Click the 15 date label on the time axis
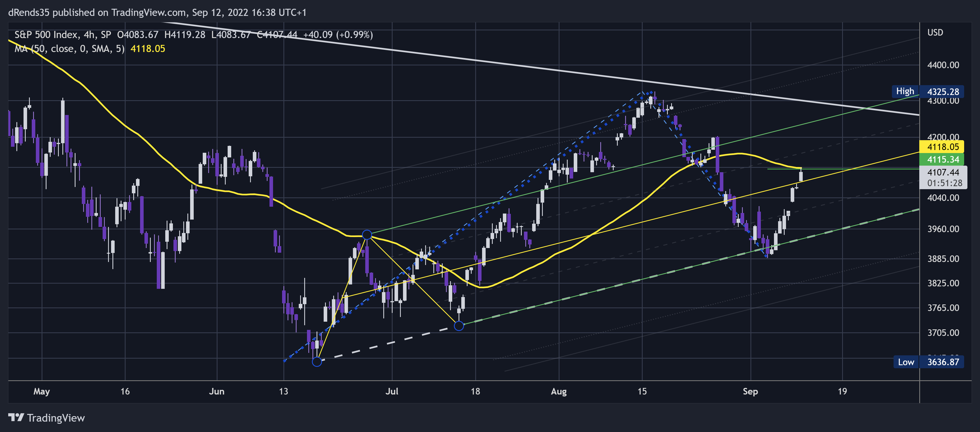This screenshot has width=980, height=432. pyautogui.click(x=642, y=391)
